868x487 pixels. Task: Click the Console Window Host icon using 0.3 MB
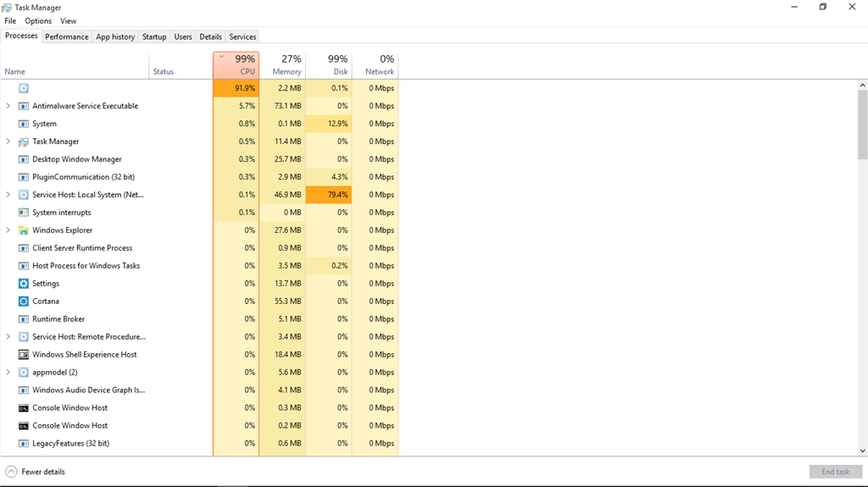click(23, 408)
